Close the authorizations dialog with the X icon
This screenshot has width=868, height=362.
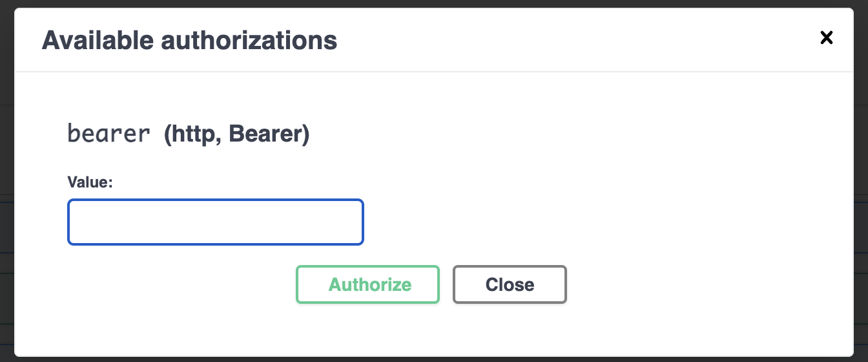click(826, 38)
